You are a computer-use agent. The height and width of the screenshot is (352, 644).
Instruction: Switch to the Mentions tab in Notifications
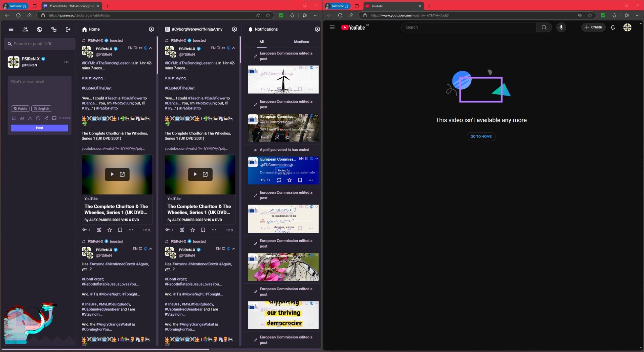click(301, 42)
